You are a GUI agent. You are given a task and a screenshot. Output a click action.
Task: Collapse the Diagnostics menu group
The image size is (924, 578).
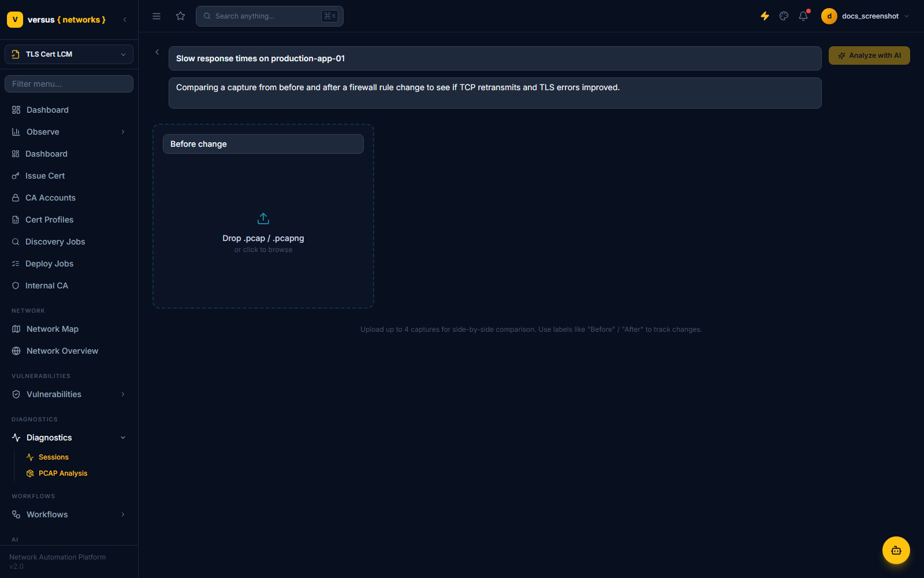coord(69,438)
